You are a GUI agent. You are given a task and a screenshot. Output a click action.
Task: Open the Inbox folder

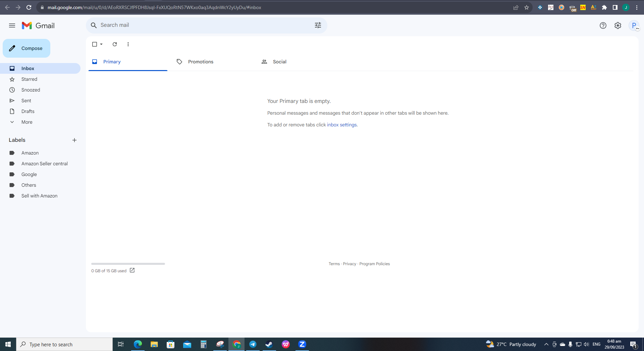[x=40, y=68]
